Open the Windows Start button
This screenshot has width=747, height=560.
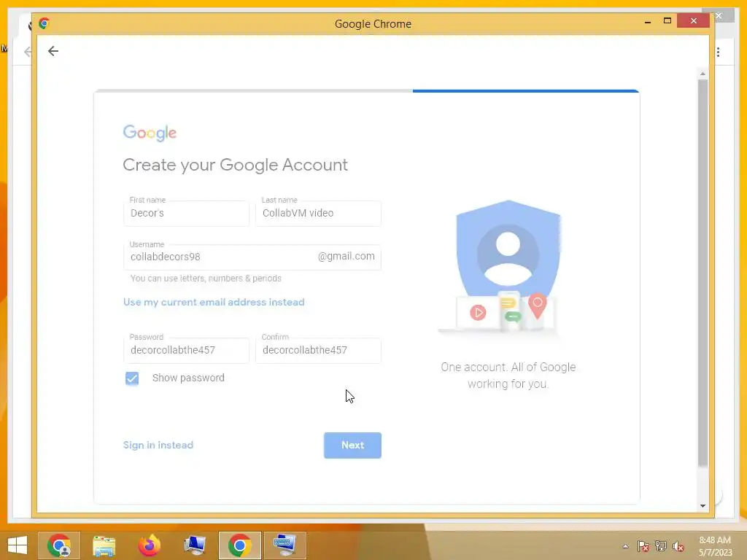(18, 545)
